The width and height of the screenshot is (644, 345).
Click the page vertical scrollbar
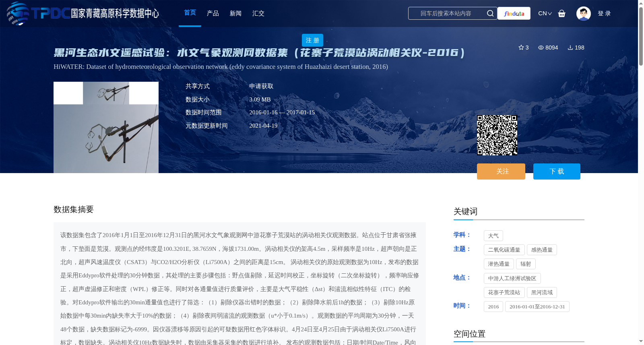641,36
